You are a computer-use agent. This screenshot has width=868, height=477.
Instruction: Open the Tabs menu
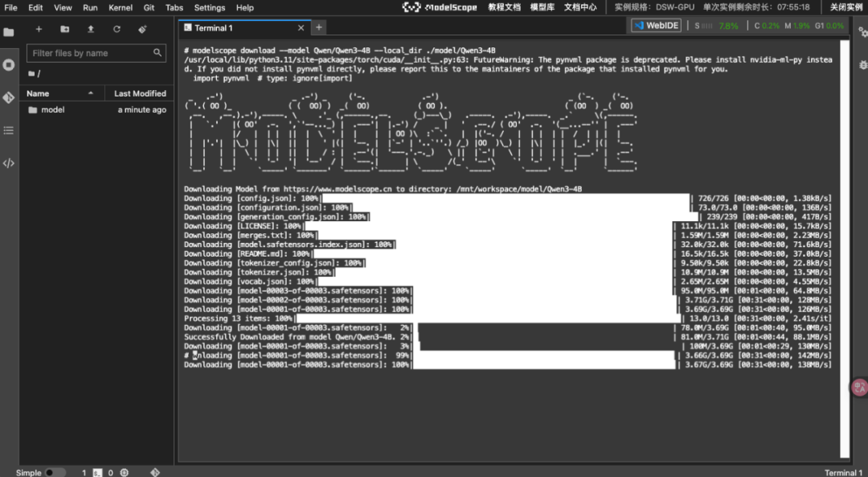coord(174,8)
